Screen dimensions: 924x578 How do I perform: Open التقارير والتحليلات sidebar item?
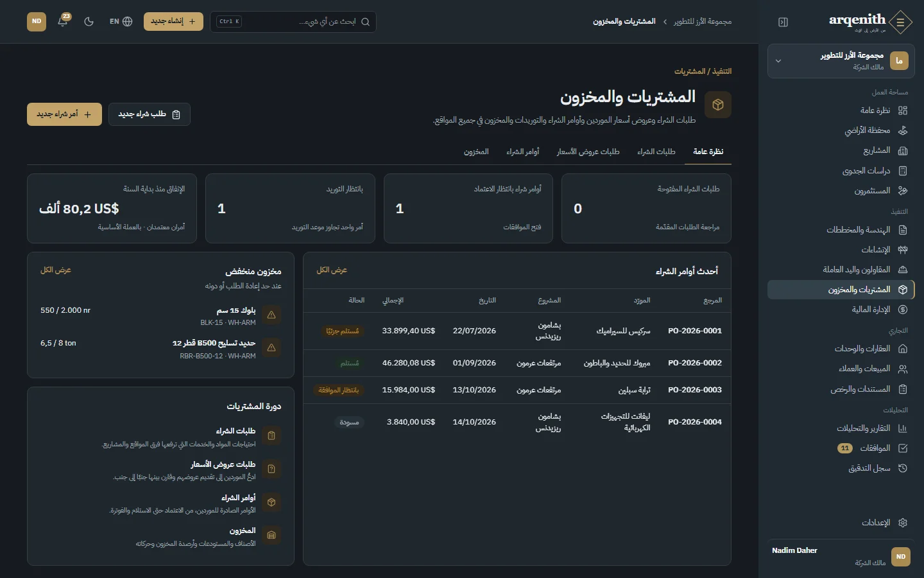pyautogui.click(x=841, y=428)
